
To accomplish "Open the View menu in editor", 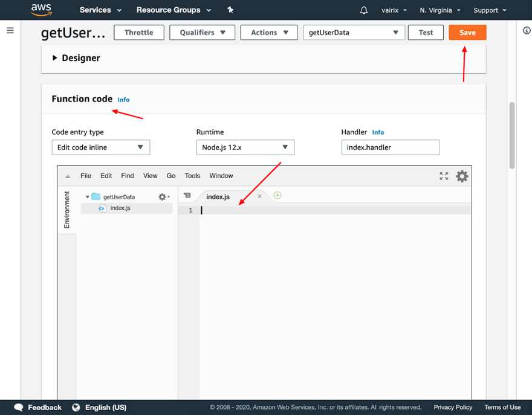I will pos(150,176).
